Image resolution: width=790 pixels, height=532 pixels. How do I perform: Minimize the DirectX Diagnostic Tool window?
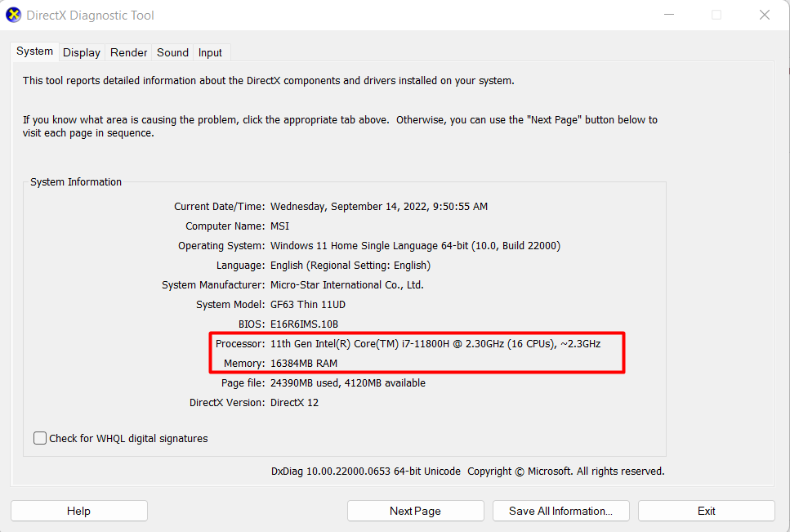click(x=669, y=15)
